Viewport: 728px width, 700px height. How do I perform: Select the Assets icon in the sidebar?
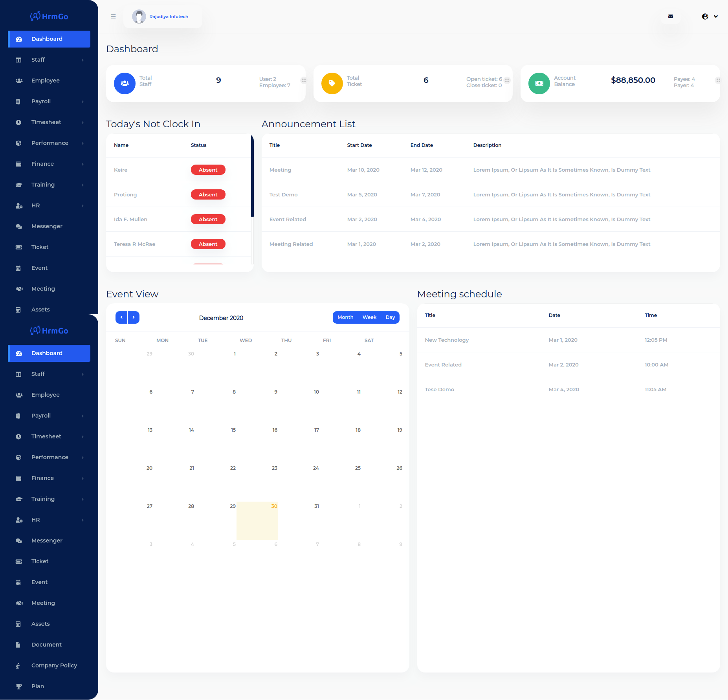click(x=19, y=310)
